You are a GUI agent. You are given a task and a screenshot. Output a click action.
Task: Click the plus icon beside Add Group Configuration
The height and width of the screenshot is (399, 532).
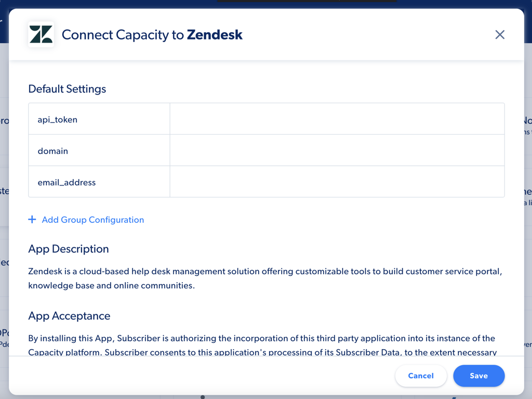pos(32,220)
